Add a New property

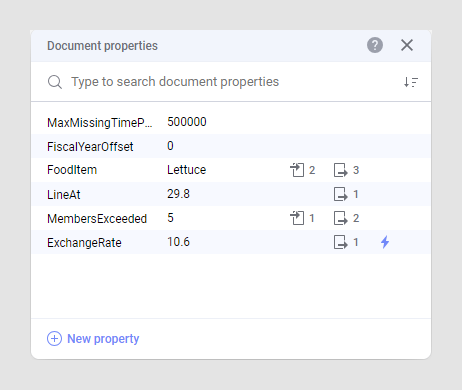[103, 339]
